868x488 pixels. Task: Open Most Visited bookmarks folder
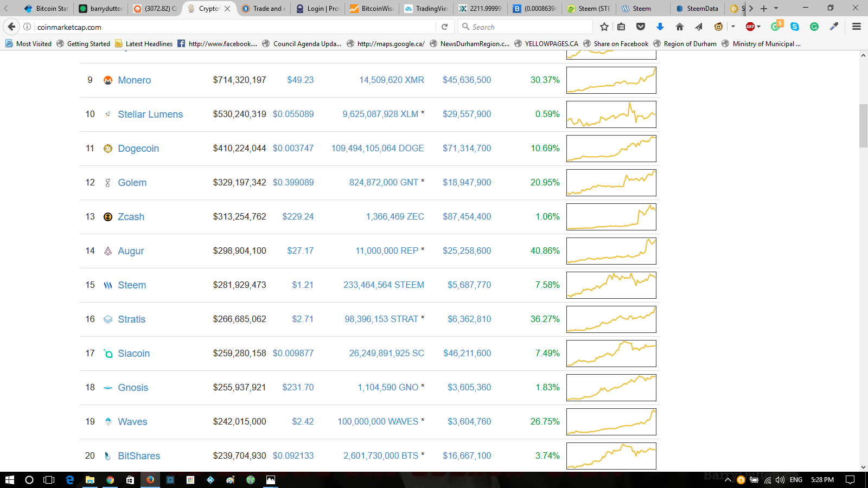pos(28,43)
